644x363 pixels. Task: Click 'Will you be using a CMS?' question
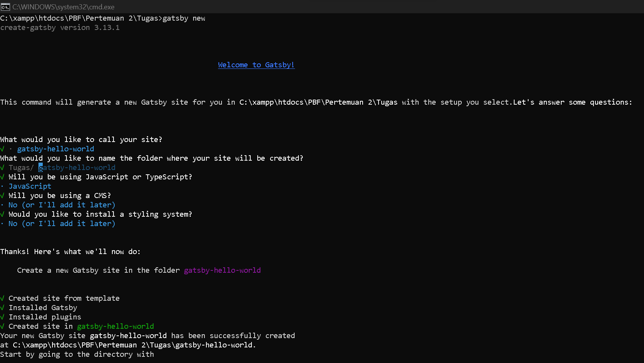pos(60,196)
